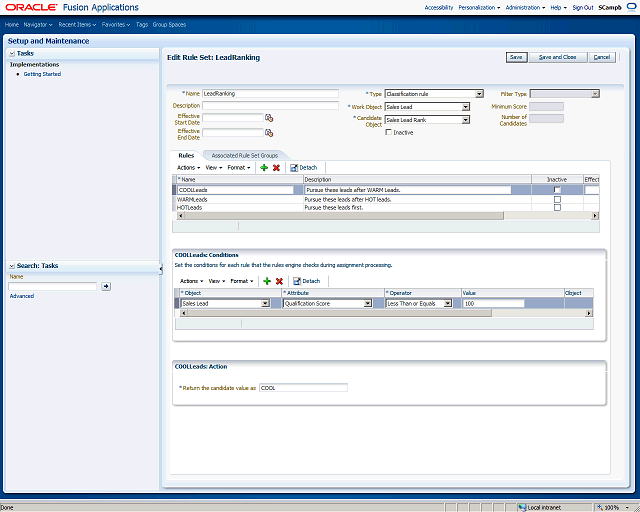Open the Work Object dropdown showing Sales Lead

click(466, 107)
